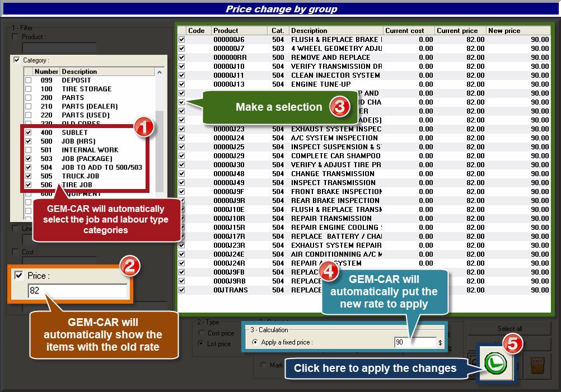Check the 100 TIRE STORAGE category checkbox

click(x=28, y=88)
